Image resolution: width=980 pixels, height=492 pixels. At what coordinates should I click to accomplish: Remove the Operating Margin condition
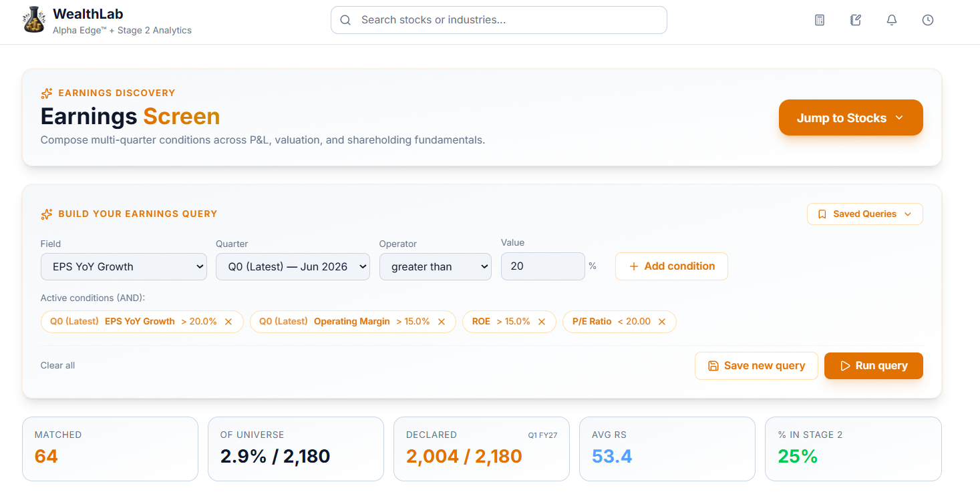(442, 322)
